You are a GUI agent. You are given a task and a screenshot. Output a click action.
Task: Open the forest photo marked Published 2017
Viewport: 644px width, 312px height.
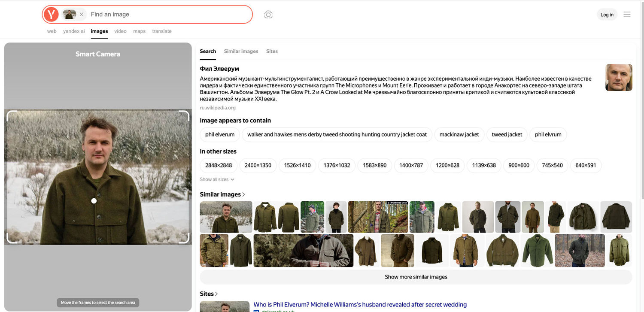[x=378, y=217]
